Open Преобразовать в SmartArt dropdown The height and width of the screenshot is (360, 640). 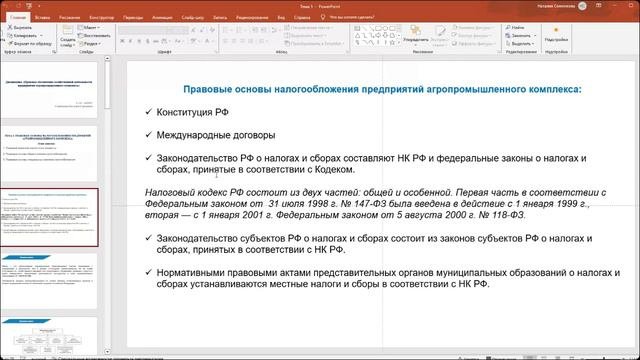[x=315, y=43]
